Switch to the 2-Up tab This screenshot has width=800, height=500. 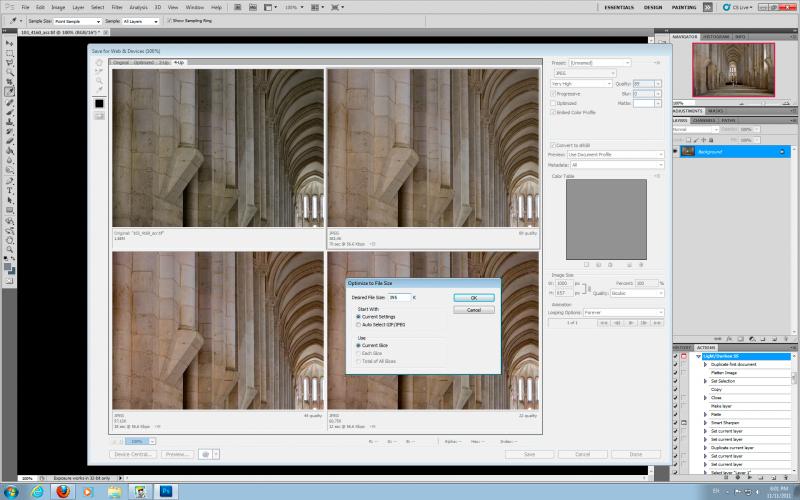click(164, 62)
